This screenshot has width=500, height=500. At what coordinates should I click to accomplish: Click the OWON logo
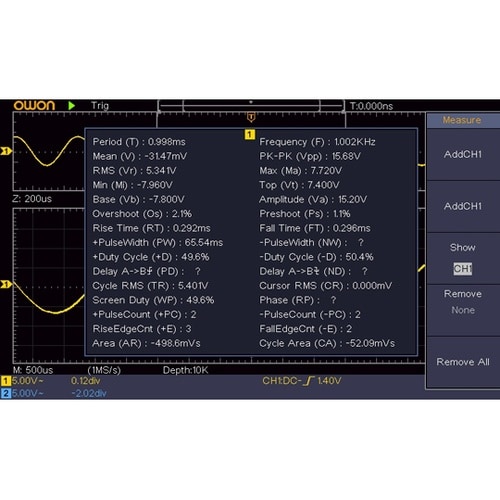tap(34, 106)
